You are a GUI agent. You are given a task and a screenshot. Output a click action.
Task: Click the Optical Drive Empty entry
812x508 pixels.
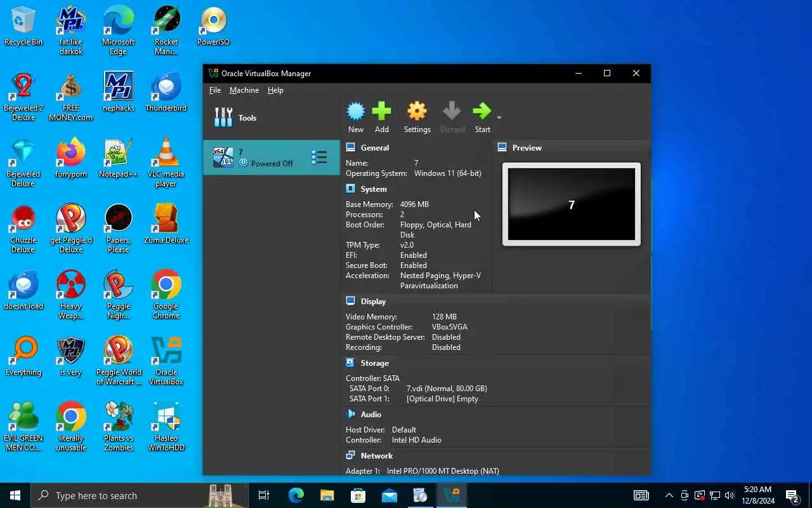point(442,399)
